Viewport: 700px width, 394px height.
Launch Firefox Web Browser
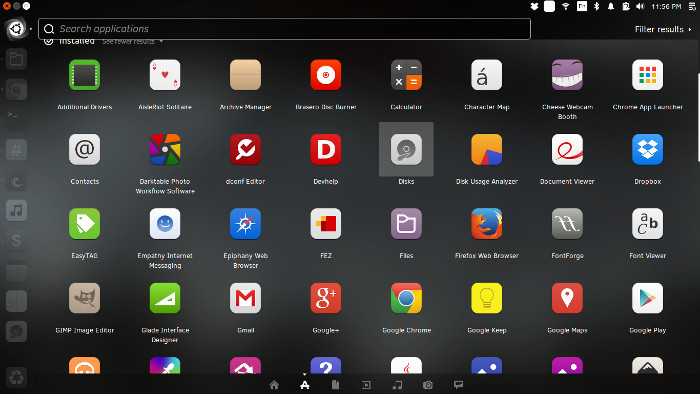pyautogui.click(x=487, y=224)
